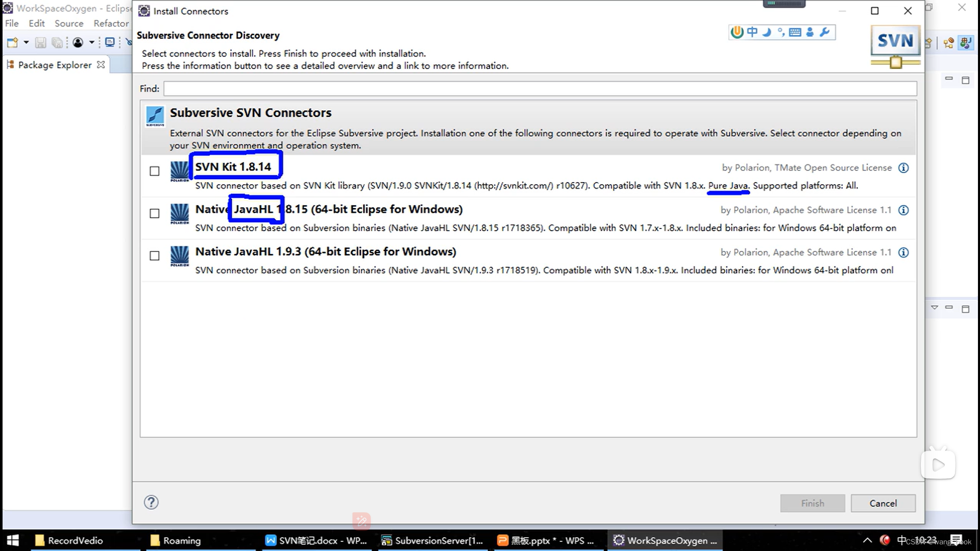Close the Package Explorer view tab
The width and height of the screenshot is (980, 551).
[101, 65]
